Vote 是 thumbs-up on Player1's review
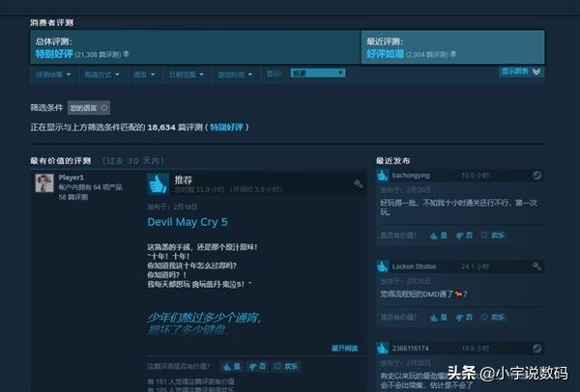 [232, 367]
